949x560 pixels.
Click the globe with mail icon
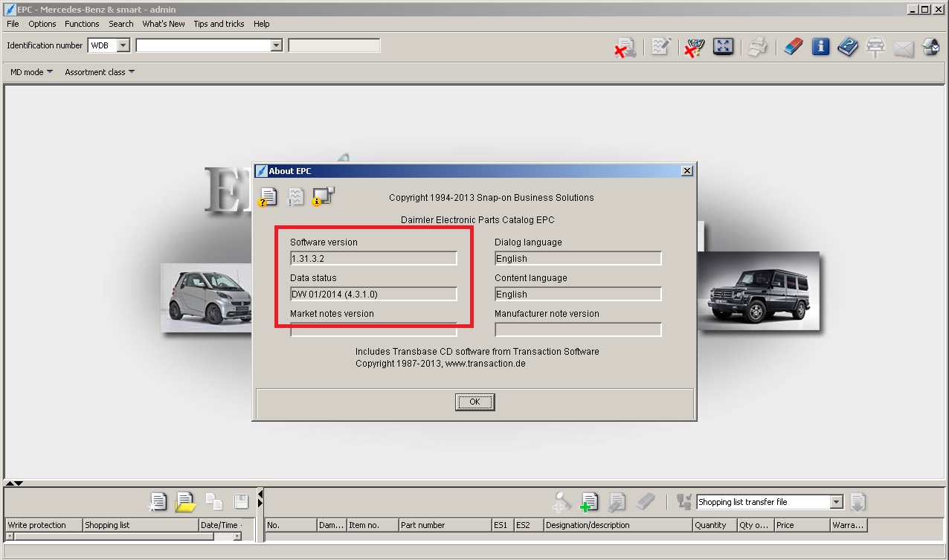[x=930, y=47]
